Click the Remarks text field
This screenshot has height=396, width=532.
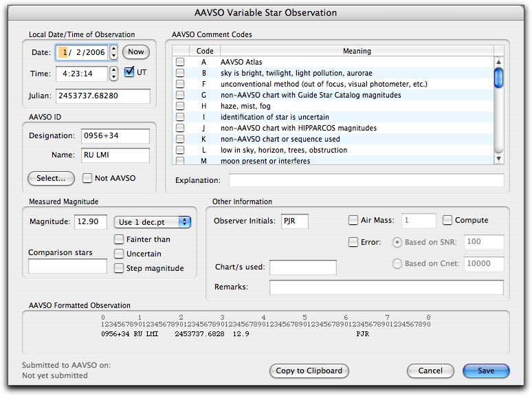(386, 287)
